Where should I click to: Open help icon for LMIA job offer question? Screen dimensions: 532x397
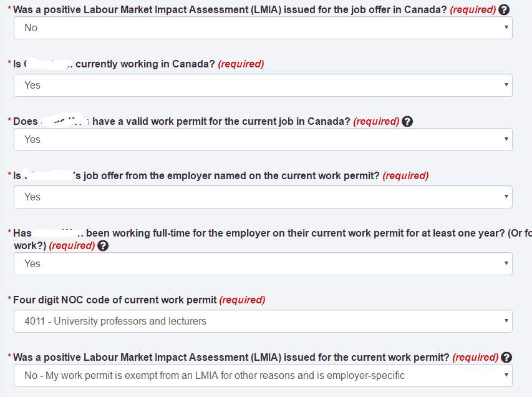504,10
